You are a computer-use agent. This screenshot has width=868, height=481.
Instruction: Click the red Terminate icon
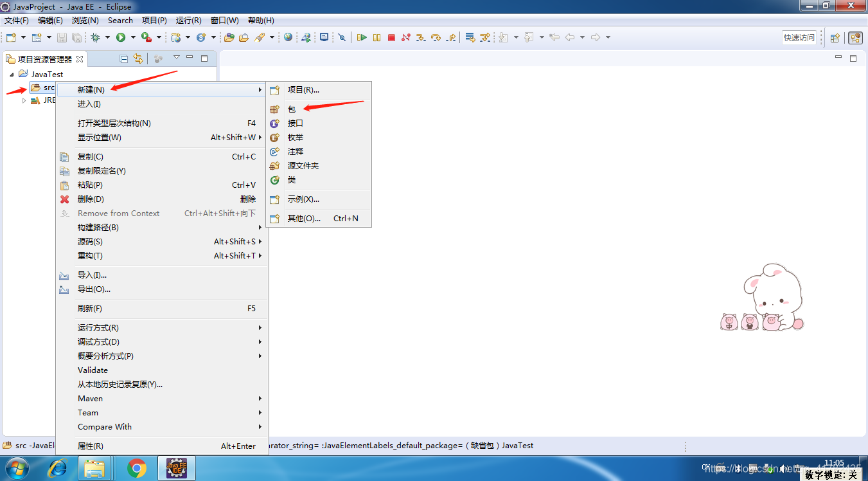(x=391, y=37)
